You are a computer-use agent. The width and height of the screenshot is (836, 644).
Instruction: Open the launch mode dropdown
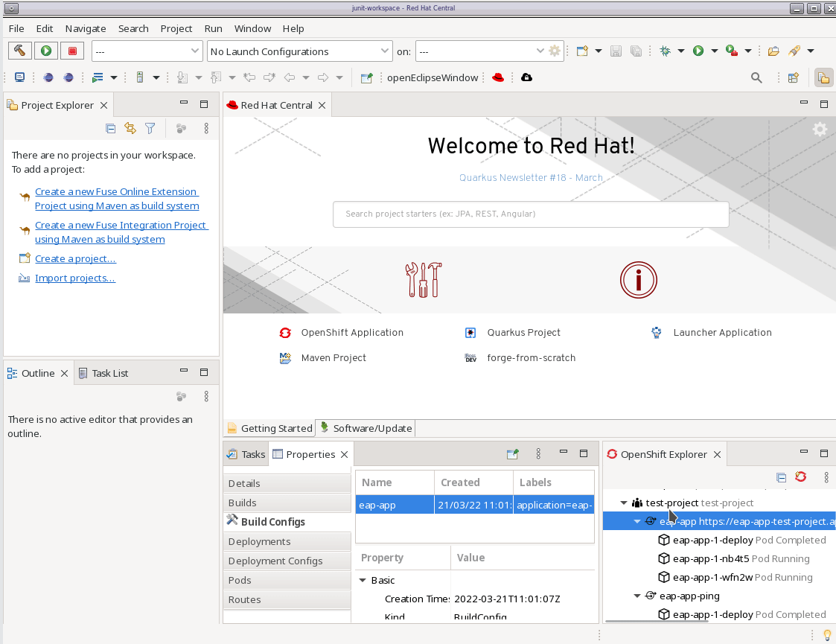(x=147, y=51)
